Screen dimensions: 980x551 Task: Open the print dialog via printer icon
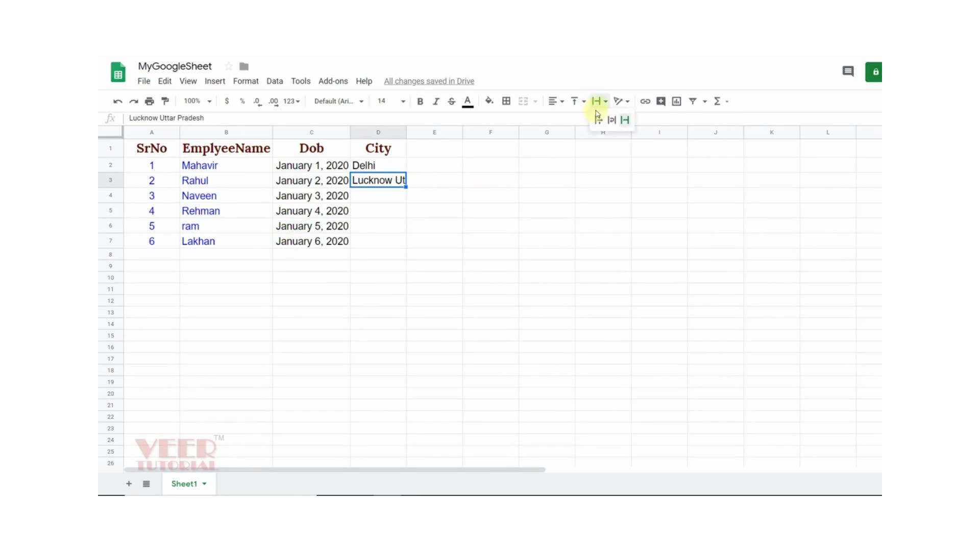point(149,101)
